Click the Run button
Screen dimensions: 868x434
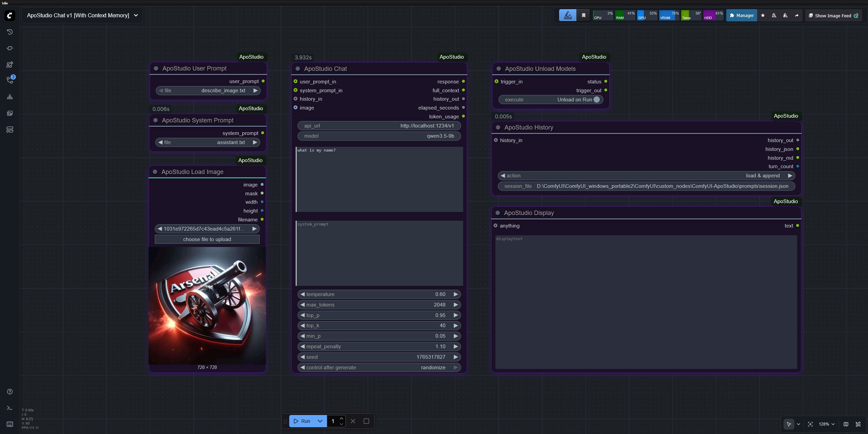point(302,421)
